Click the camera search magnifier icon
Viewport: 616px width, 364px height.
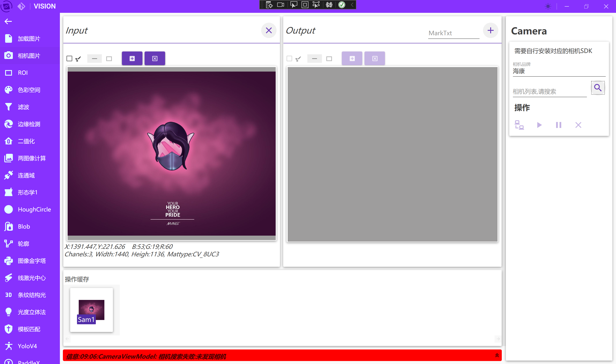(x=598, y=88)
